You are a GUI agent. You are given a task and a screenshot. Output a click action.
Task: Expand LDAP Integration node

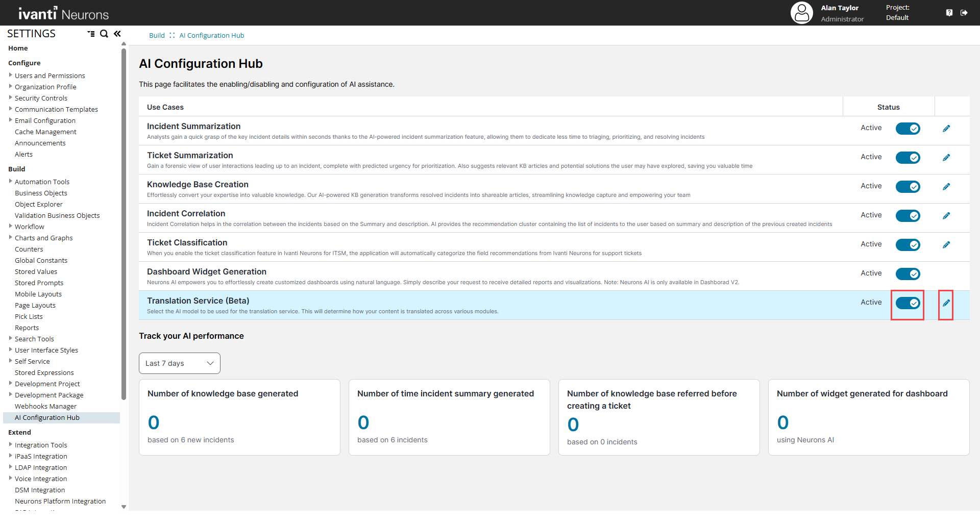point(10,467)
